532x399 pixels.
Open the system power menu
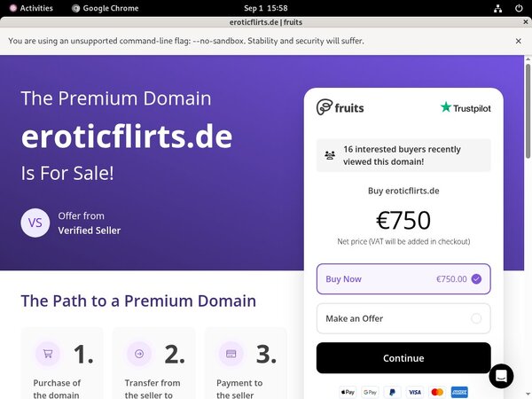pos(519,8)
